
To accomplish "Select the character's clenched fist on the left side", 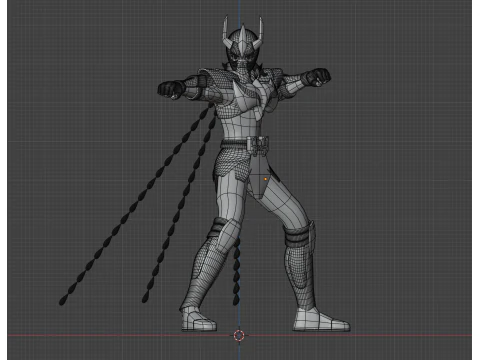I will point(171,89).
